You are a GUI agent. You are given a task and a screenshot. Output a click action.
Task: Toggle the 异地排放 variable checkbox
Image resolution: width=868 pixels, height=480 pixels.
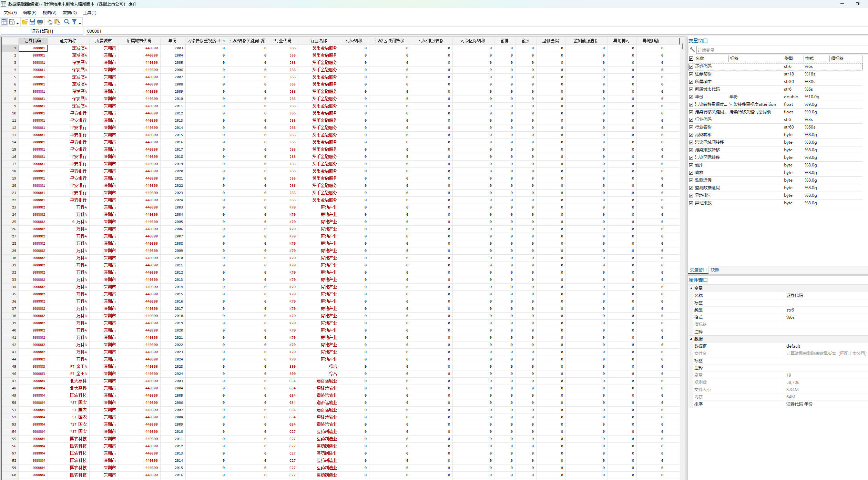click(x=691, y=203)
